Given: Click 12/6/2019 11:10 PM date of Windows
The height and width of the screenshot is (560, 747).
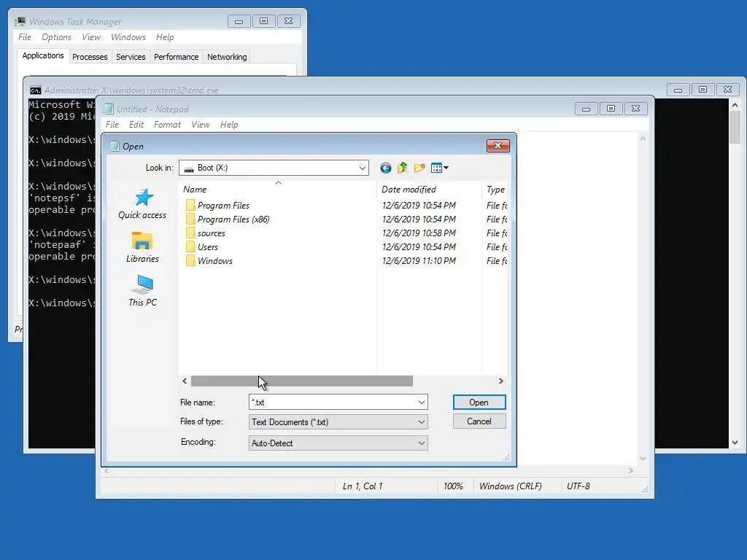Looking at the screenshot, I should [x=419, y=261].
